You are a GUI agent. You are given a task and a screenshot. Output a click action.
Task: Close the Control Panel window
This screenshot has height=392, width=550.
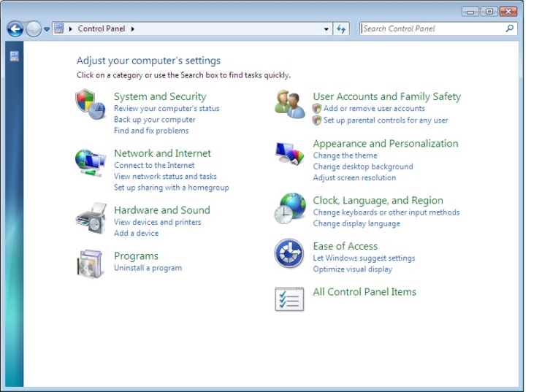point(508,12)
